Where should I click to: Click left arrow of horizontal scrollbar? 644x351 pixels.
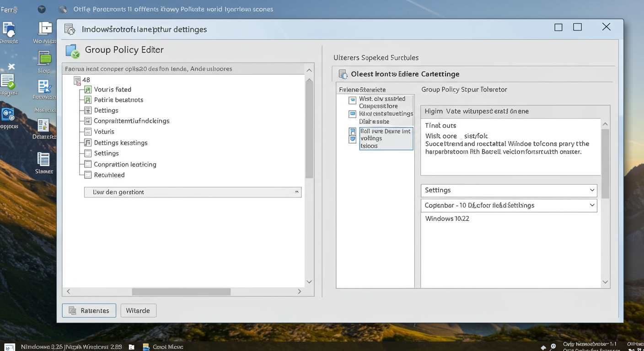click(x=69, y=292)
